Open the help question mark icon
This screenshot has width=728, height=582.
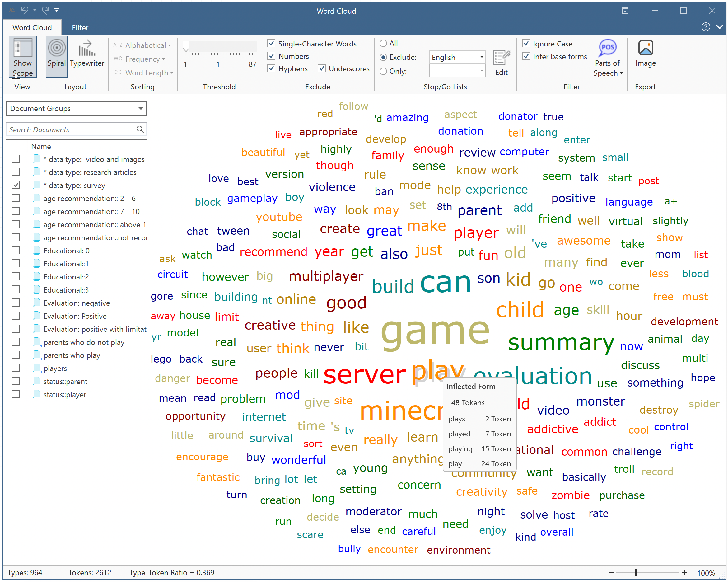tap(705, 27)
